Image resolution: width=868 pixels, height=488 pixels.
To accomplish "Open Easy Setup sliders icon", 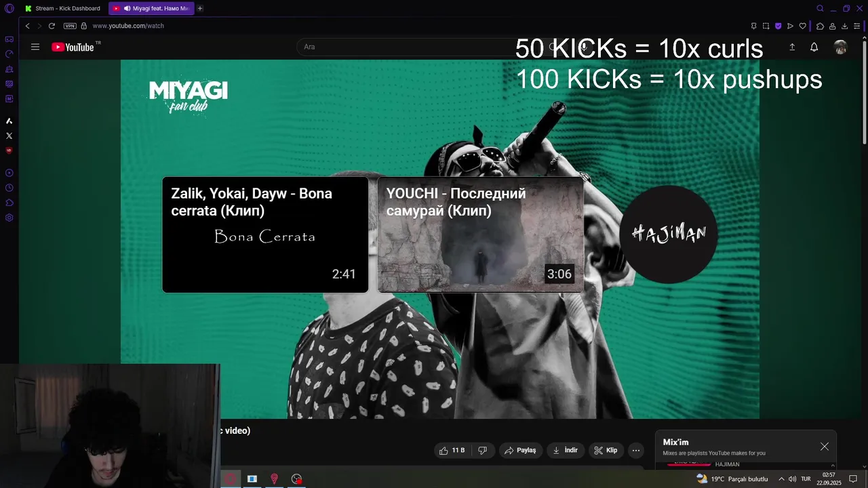I will [857, 26].
